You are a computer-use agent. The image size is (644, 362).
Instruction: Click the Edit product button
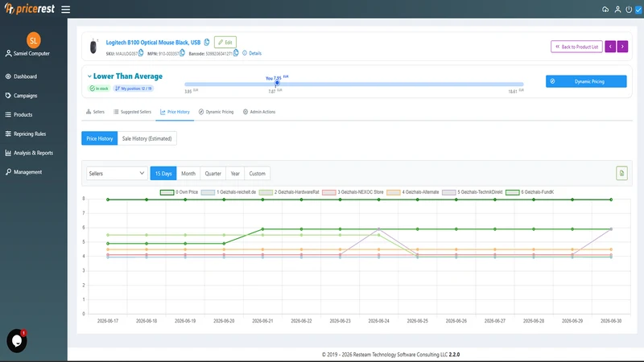[225, 43]
